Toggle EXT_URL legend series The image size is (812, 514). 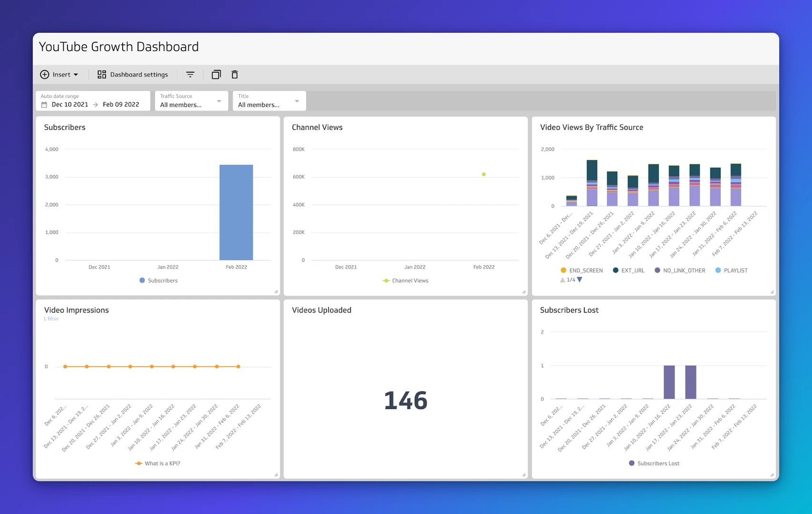pyautogui.click(x=629, y=270)
